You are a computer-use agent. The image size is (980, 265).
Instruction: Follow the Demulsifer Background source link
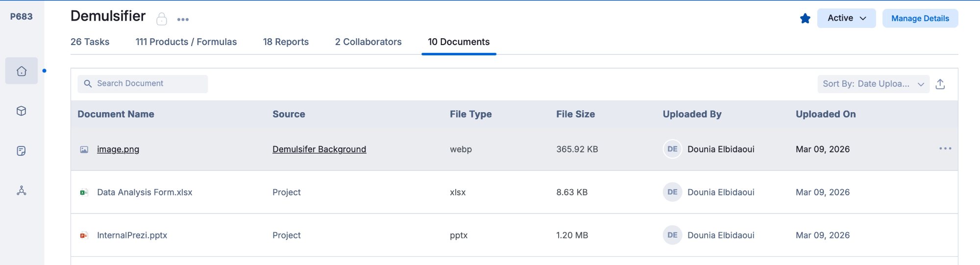(x=319, y=149)
